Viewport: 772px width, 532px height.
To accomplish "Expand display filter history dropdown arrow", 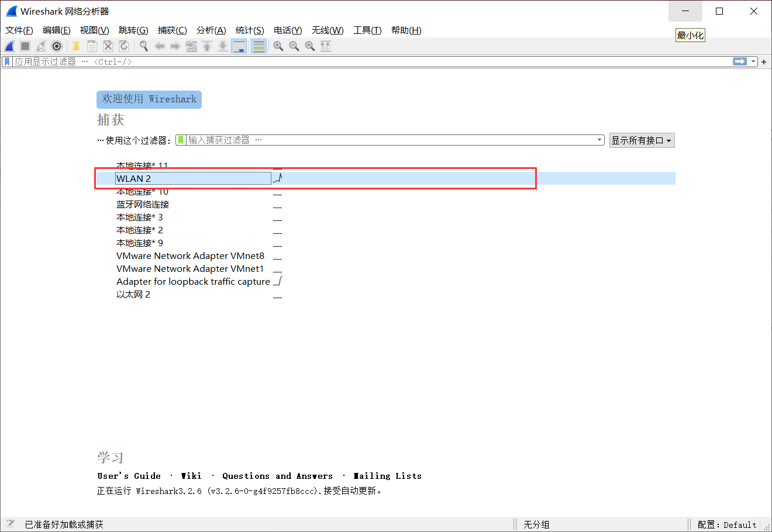I will click(x=753, y=61).
